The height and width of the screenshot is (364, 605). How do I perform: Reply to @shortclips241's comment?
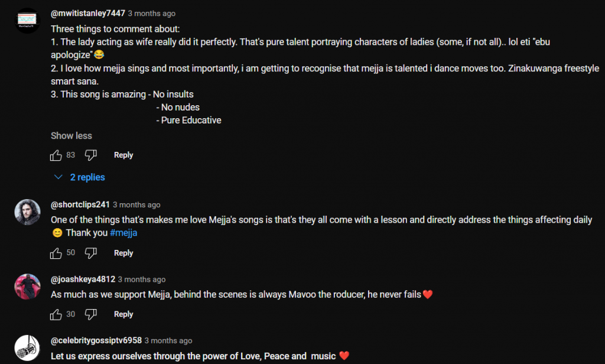click(123, 253)
